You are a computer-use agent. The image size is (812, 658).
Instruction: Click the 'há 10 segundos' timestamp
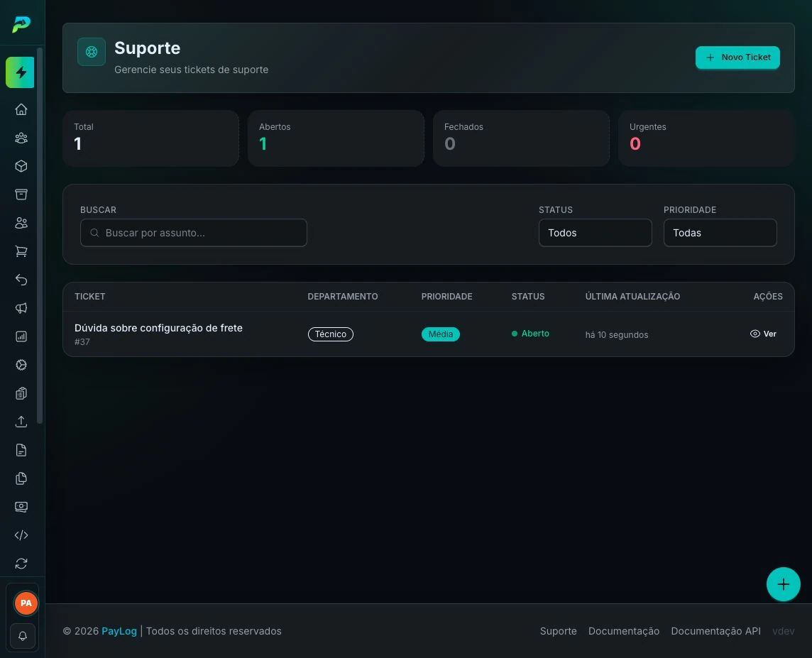click(x=617, y=335)
